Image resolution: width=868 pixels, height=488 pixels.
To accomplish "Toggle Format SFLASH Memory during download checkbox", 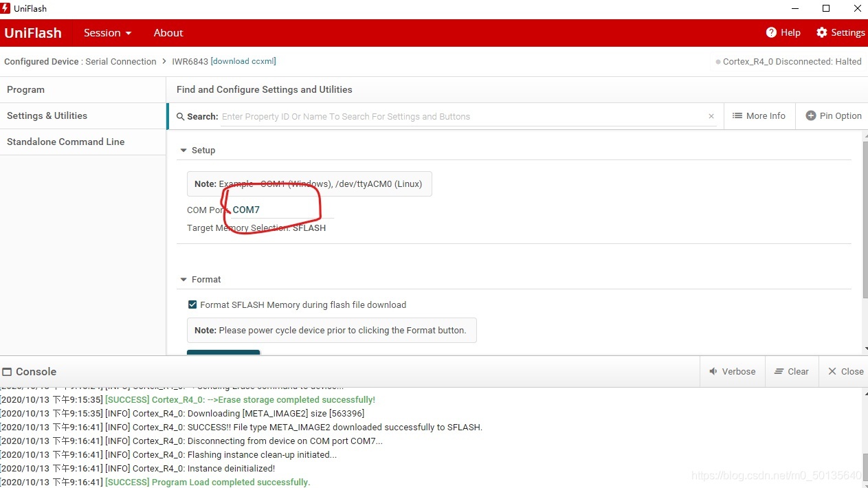I will [x=192, y=304].
